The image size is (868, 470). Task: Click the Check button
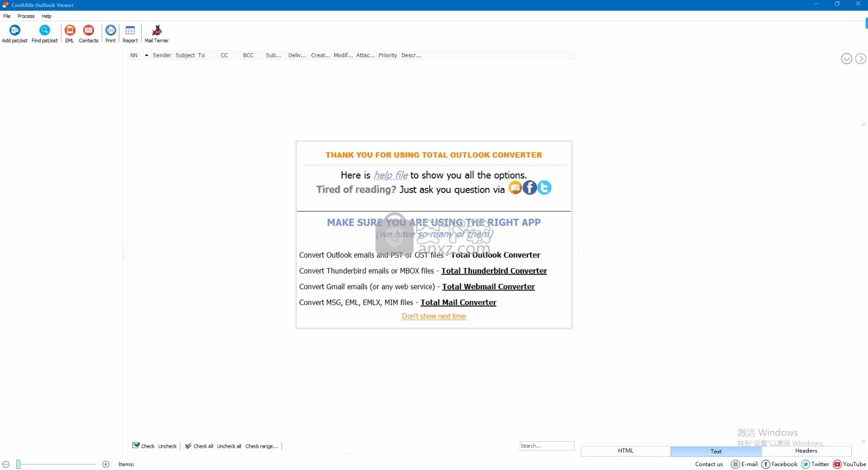pyautogui.click(x=143, y=446)
